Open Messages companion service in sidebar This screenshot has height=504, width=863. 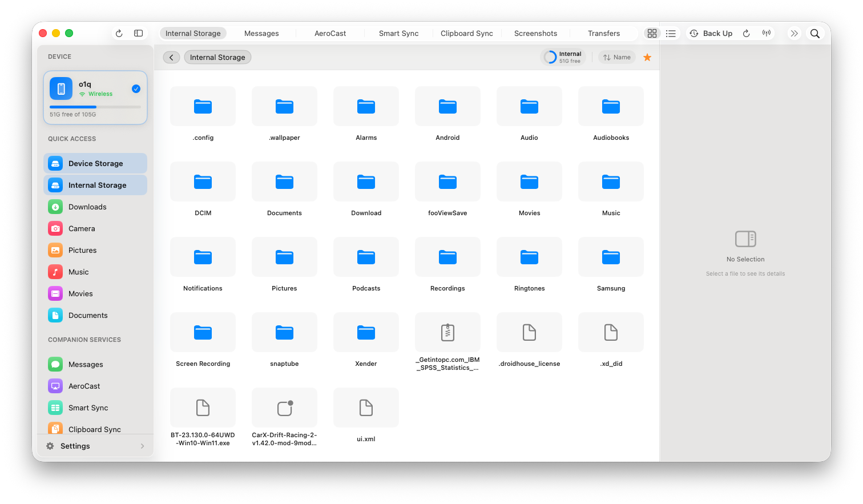coord(95,364)
